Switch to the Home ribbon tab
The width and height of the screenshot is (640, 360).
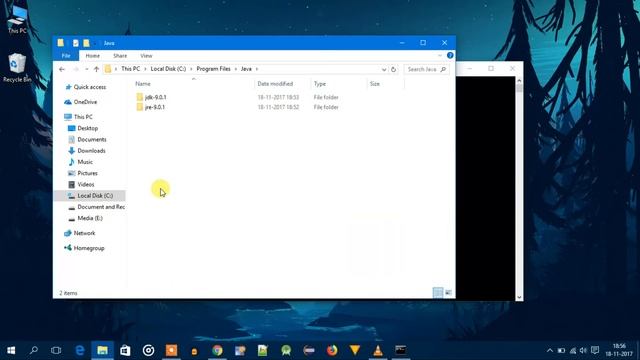click(93, 56)
